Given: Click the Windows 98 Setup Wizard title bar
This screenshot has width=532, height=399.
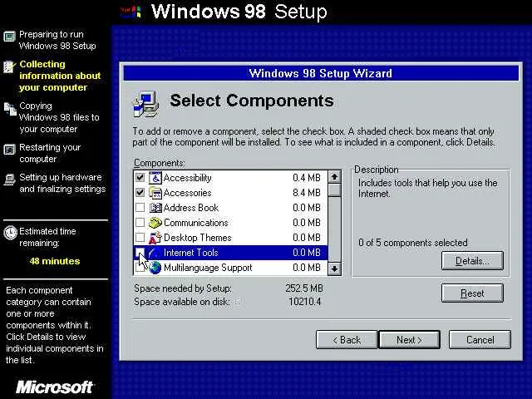Looking at the screenshot, I should click(x=321, y=73).
